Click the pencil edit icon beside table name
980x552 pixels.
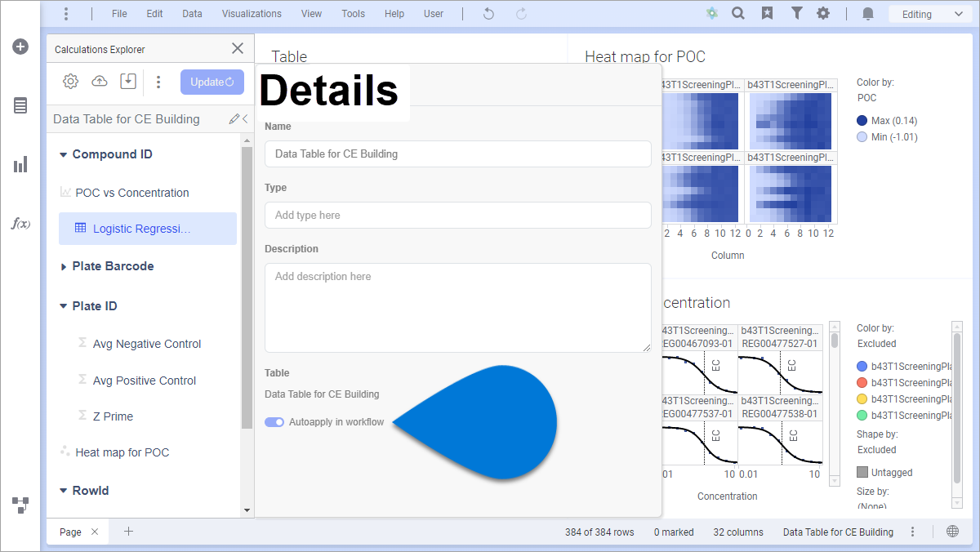(234, 119)
